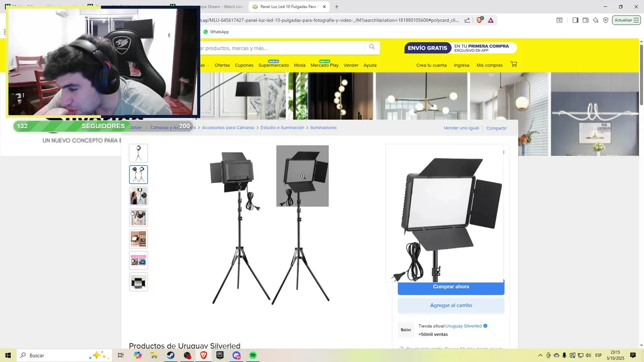644x362 pixels.
Task: Open the Windows notifications center icon
Action: (x=633, y=355)
